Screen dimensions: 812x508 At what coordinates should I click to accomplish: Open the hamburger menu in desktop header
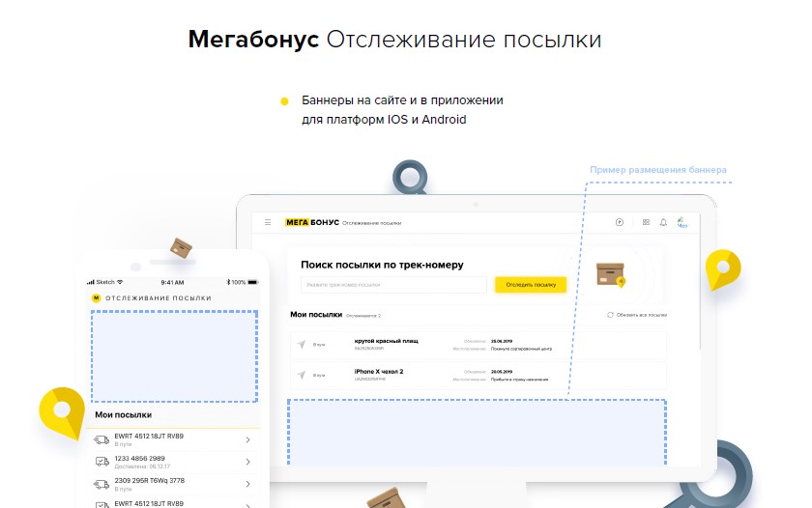(268, 222)
